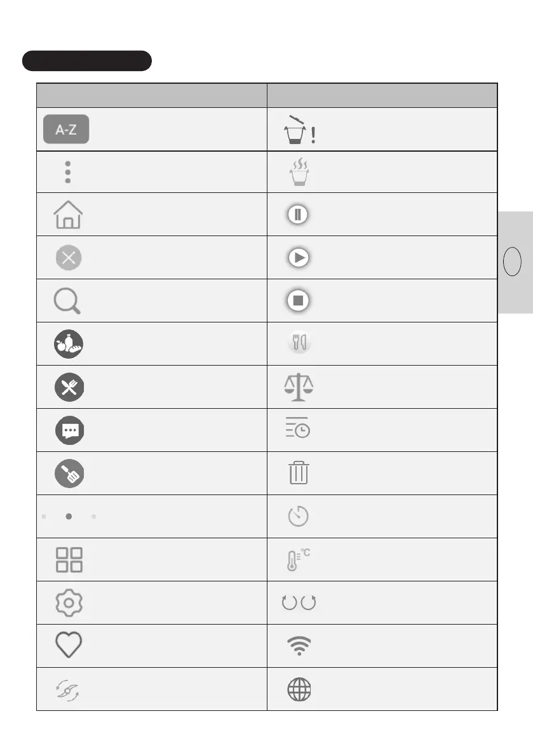Select the balance scale weighing icon
Image resolution: width=533 pixels, height=756 pixels.
pos(299,387)
